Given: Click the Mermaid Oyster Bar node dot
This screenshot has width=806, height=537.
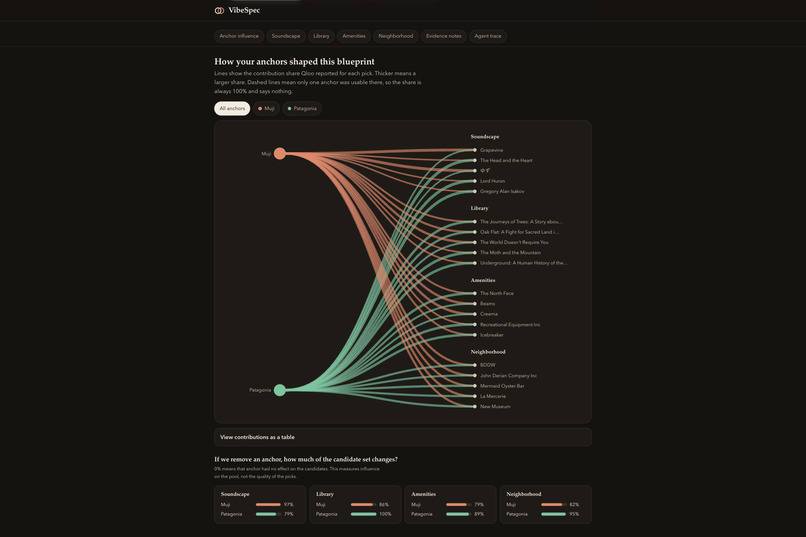Looking at the screenshot, I should [x=474, y=385].
